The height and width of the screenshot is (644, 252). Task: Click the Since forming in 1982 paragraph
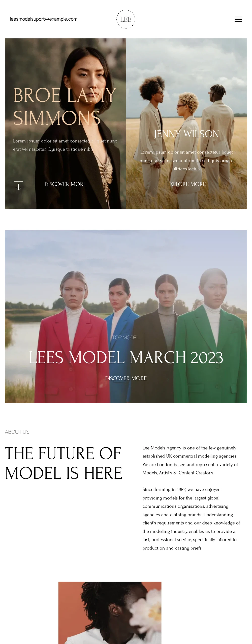[x=191, y=518]
